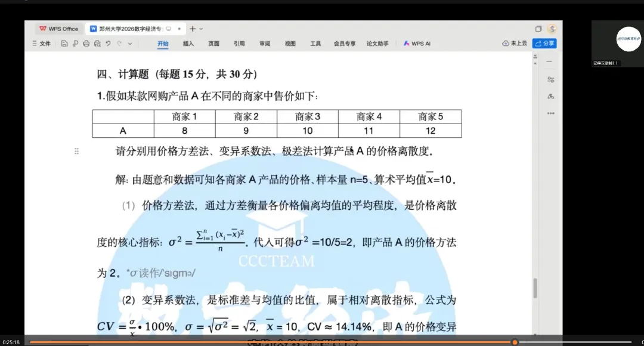The image size is (644, 346).
Task: Click the table cell 商家 5
Action: [431, 117]
